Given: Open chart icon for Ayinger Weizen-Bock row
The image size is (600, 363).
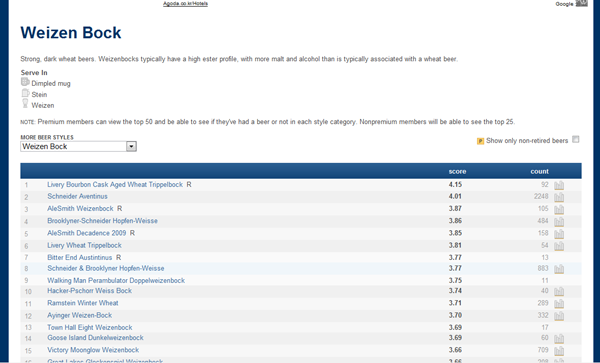Looking at the screenshot, I should pos(559,316).
